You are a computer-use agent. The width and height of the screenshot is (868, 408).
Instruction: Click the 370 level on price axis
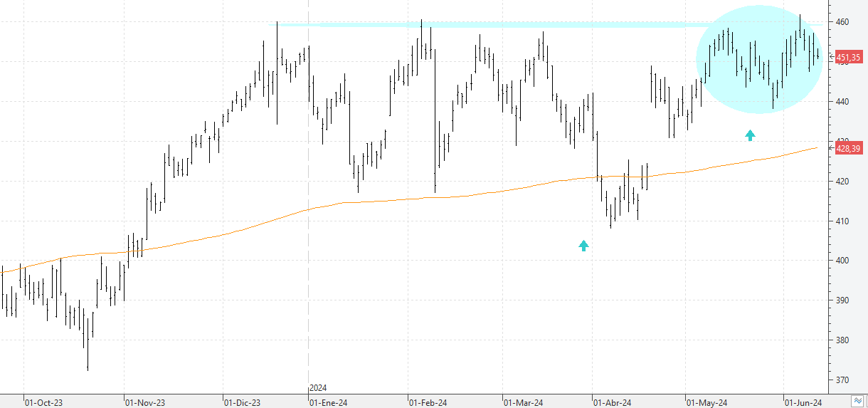842,380
